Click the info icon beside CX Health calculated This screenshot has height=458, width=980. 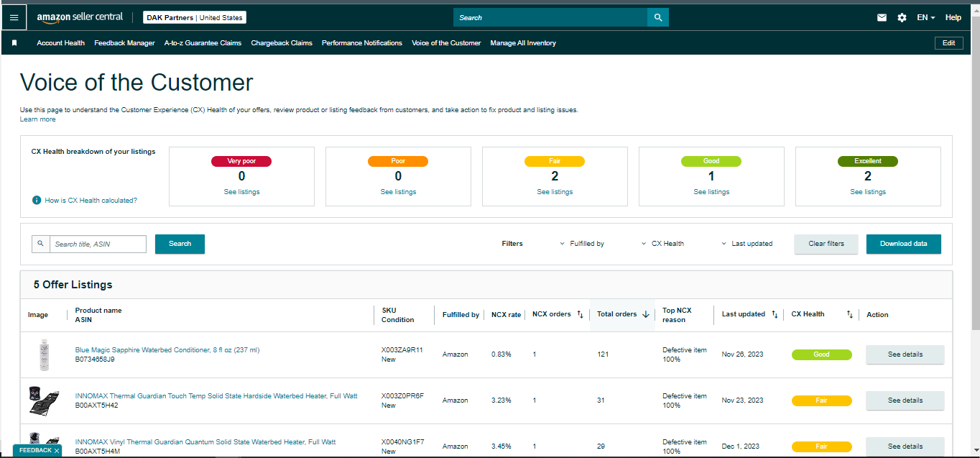37,201
